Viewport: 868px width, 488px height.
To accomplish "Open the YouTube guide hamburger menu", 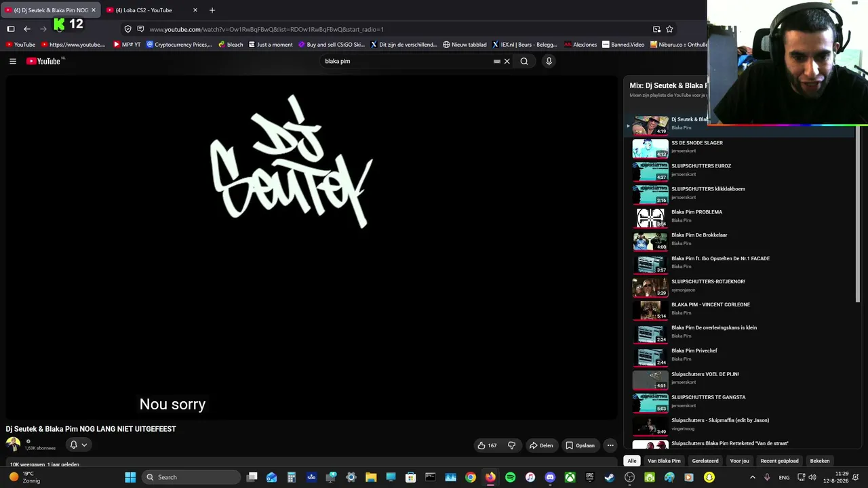I will tap(13, 61).
